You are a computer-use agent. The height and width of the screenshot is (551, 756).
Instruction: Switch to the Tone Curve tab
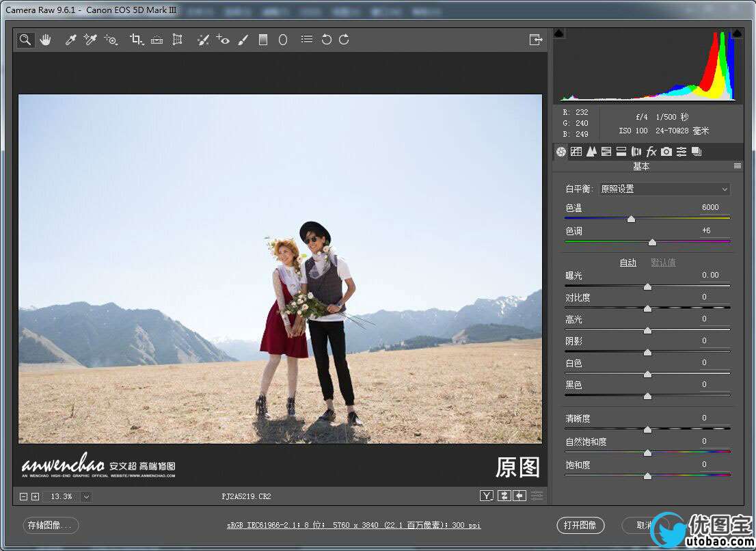coord(576,152)
